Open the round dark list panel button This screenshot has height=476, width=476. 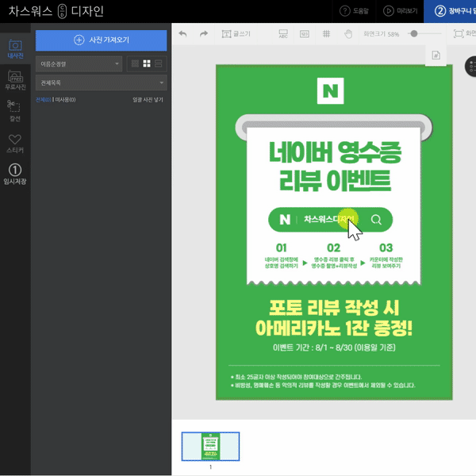pos(471,66)
